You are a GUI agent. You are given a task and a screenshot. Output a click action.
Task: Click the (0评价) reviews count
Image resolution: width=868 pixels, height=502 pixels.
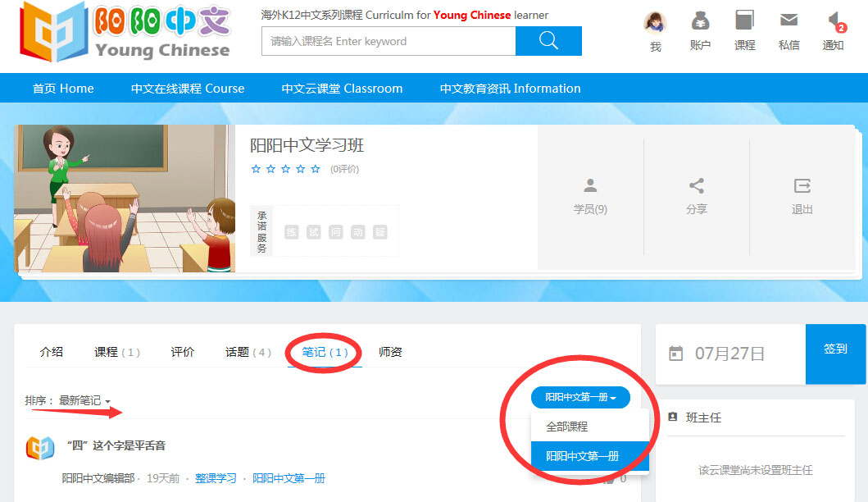coord(344,169)
